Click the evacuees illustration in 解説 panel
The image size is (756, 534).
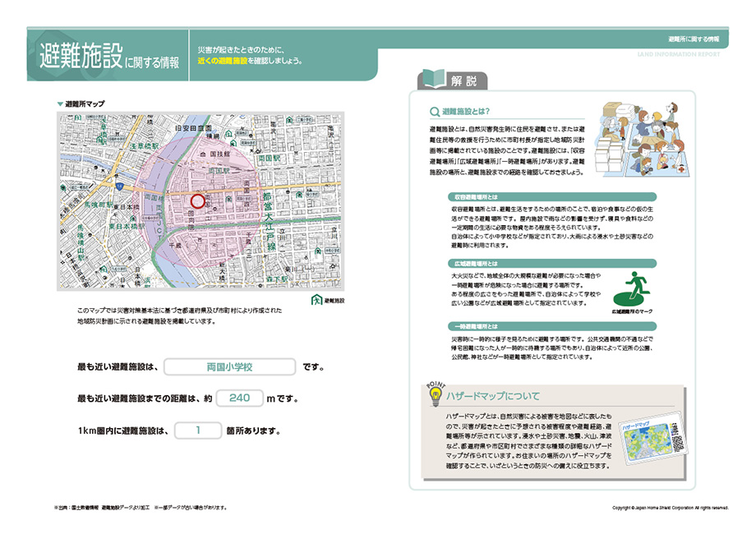[643, 140]
